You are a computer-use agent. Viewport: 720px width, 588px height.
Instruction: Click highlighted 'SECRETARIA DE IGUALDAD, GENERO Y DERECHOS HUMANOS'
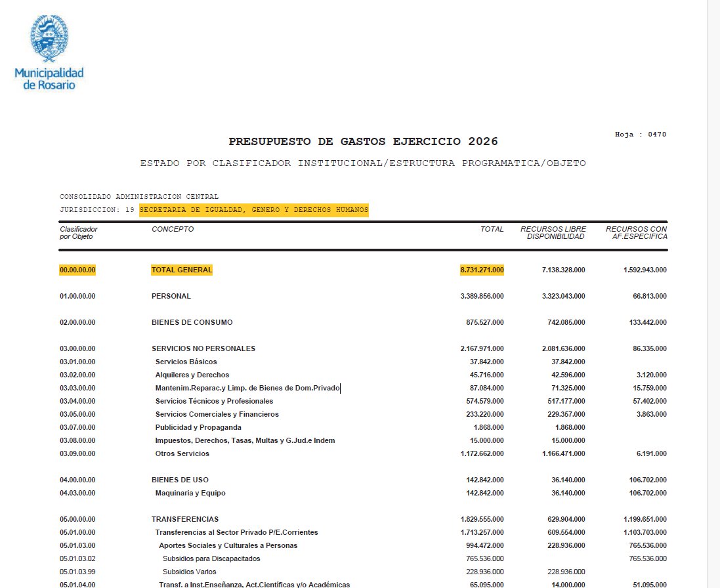pyautogui.click(x=254, y=210)
